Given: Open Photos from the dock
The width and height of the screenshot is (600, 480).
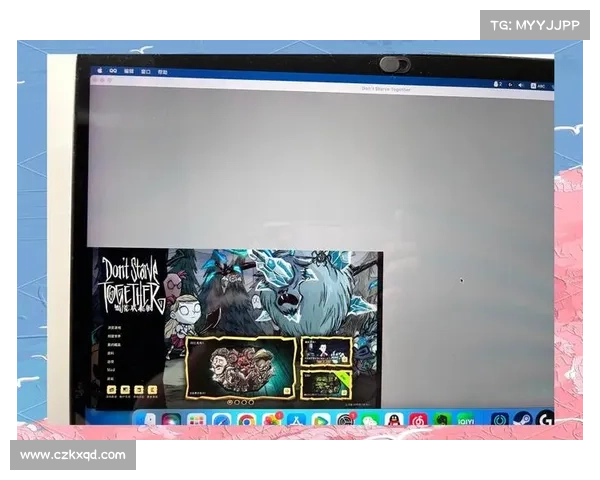Looking at the screenshot, I should pos(272,420).
